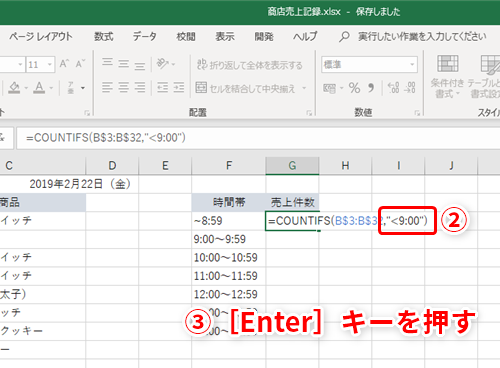Increase font size with the larger A icon
Screen dimensions: 500x368
[64, 63]
